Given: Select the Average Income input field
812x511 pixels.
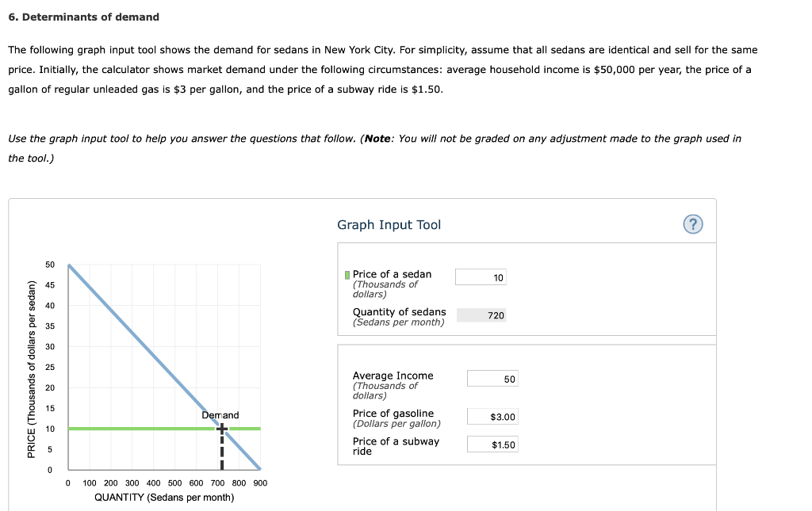Looking at the screenshot, I should coord(492,378).
